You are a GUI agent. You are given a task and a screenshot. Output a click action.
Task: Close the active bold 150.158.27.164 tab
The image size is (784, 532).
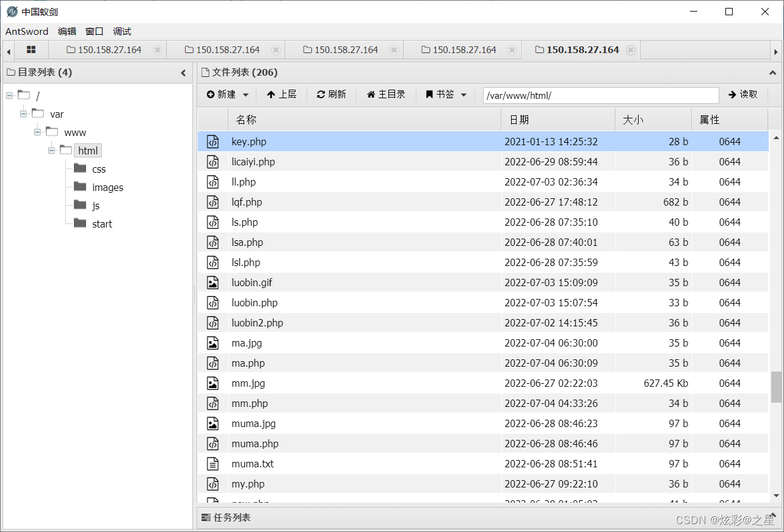[x=631, y=50]
